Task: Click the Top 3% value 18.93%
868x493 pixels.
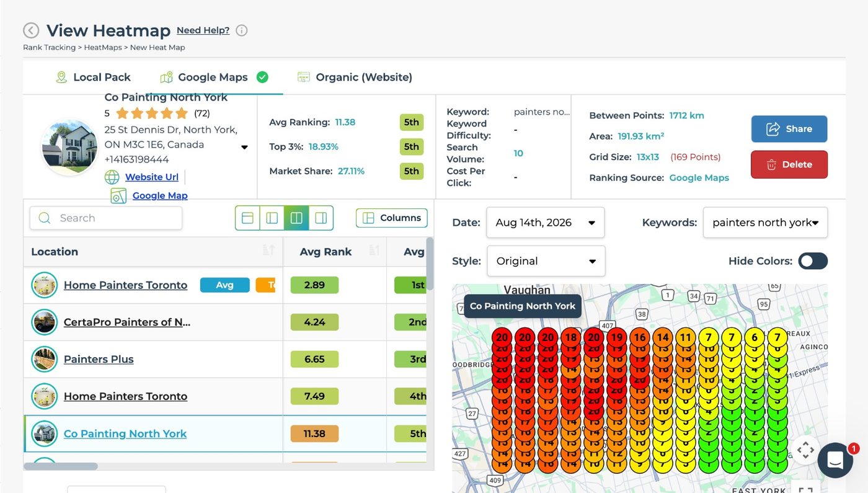Action: [x=324, y=147]
